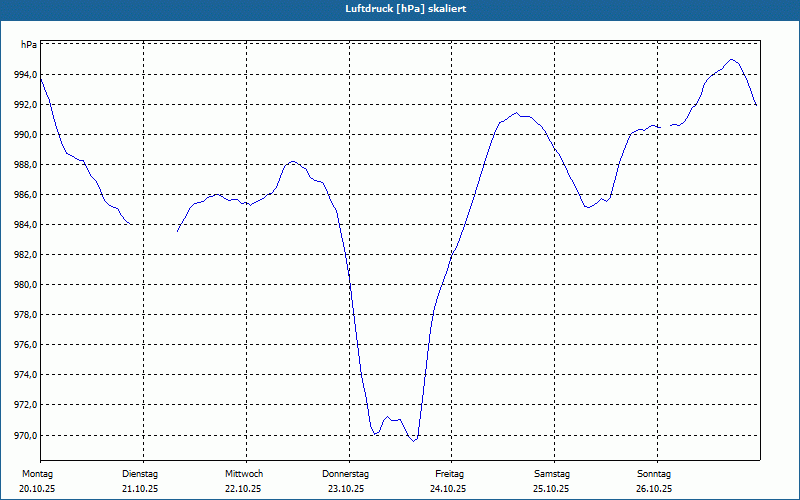Click the 988,0 axis value

coord(26,165)
